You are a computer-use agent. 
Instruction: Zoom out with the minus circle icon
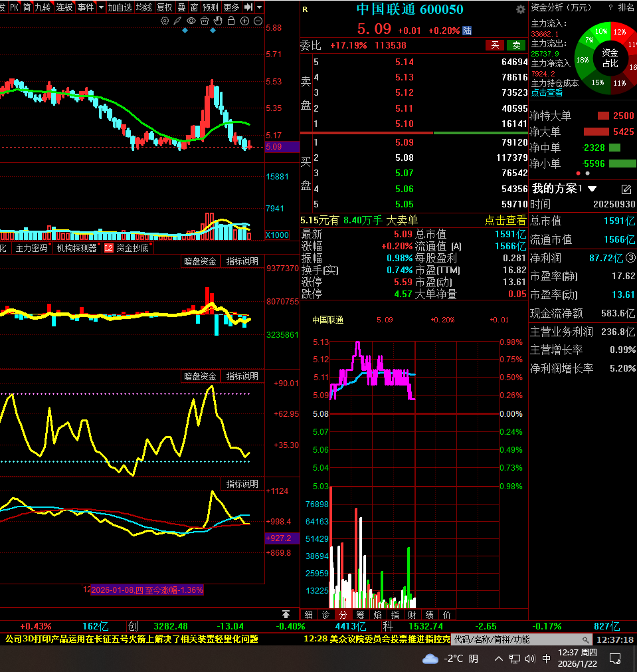tap(258, 21)
